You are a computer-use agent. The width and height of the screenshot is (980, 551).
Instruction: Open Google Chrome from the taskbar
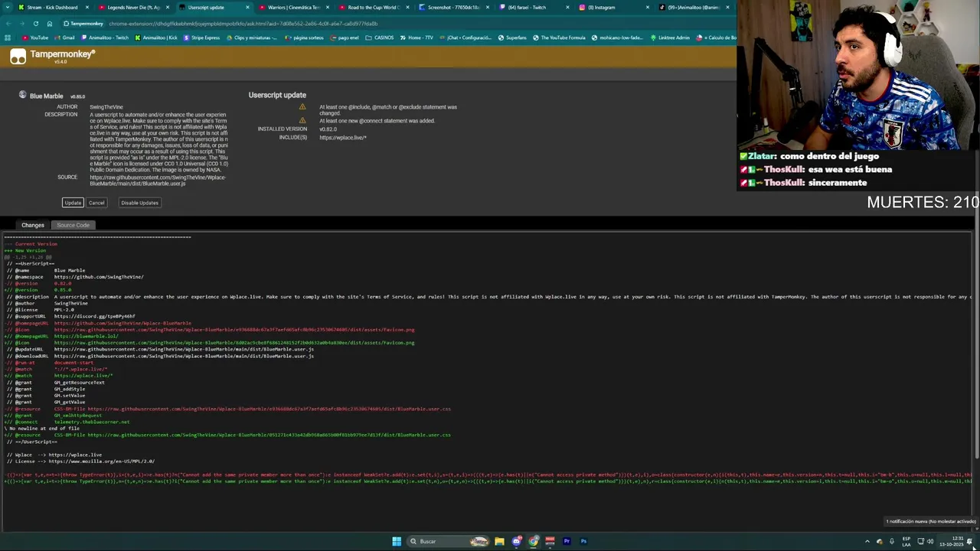pyautogui.click(x=534, y=541)
